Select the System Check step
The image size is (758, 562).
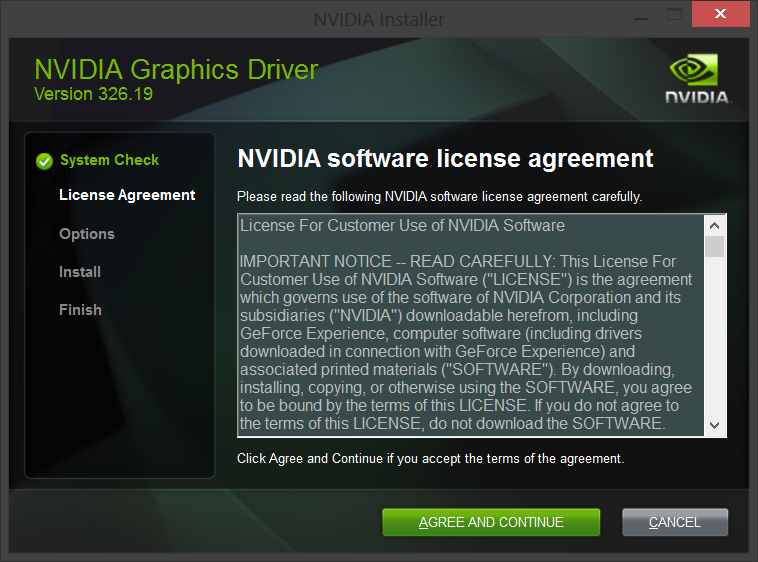point(109,160)
